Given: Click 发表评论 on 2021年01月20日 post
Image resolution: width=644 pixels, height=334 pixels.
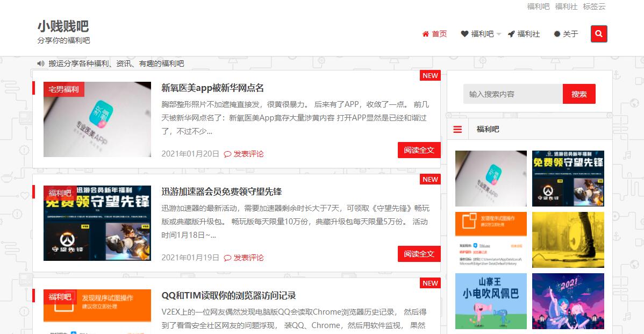Looking at the screenshot, I should (x=248, y=154).
